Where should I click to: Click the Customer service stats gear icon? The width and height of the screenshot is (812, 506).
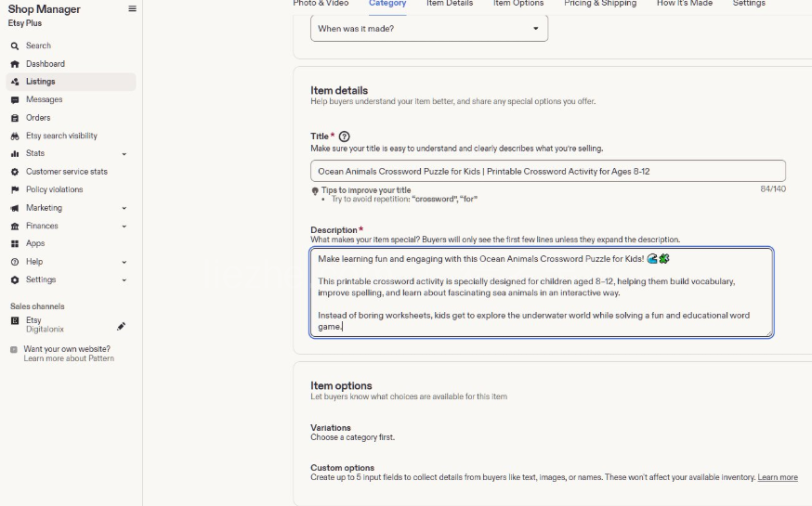coord(15,172)
